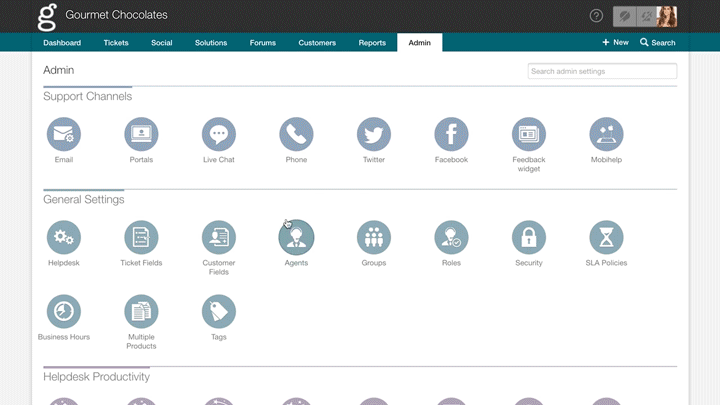Screen dimensions: 720x405
Task: Click the Support Channels section heading
Action: (87, 96)
